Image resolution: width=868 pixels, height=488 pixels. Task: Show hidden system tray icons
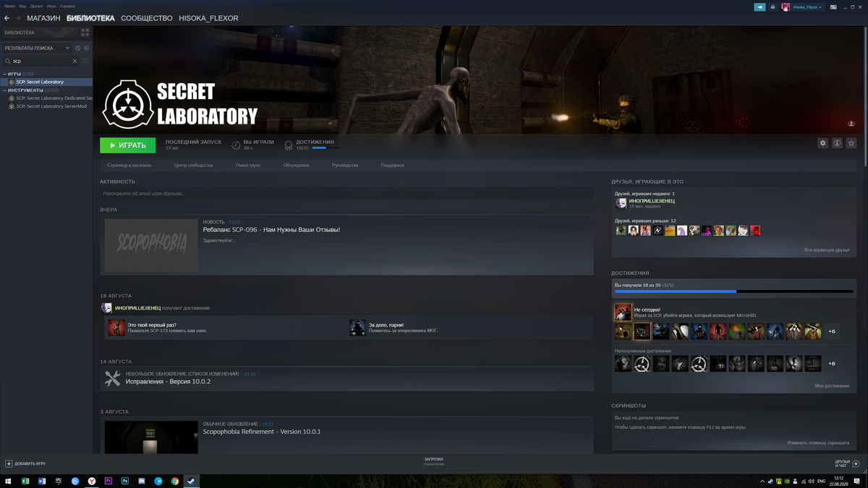click(762, 481)
